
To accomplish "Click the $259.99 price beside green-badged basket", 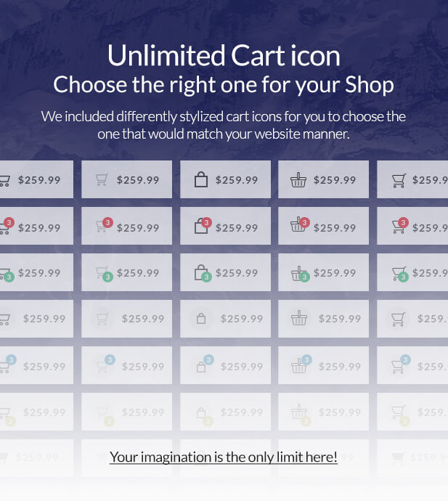I will pyautogui.click(x=335, y=273).
